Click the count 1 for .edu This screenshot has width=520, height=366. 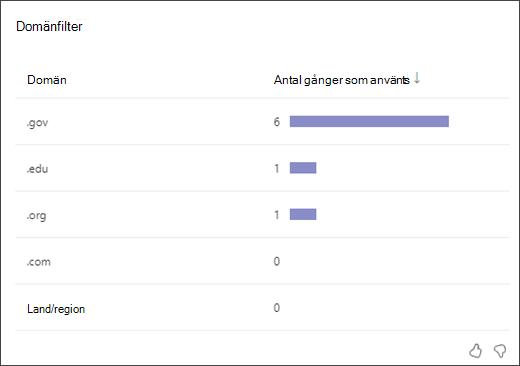[277, 168]
